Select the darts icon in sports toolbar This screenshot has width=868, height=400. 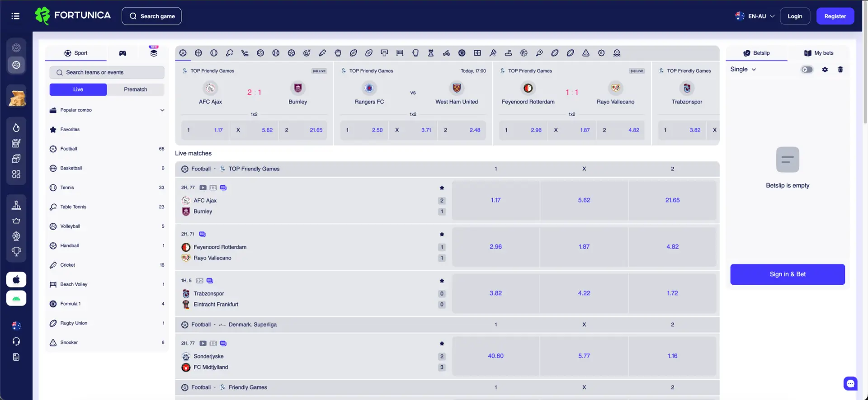coord(307,53)
